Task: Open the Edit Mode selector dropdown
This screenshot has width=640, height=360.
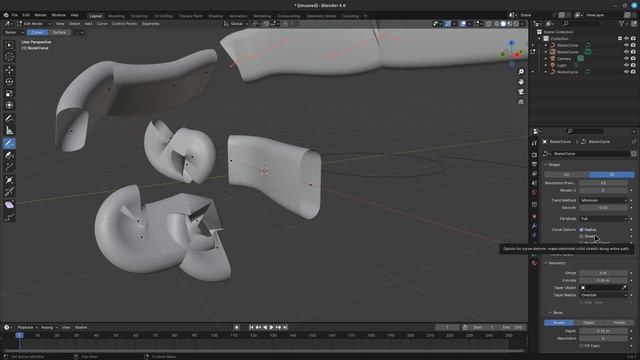Action: pos(35,24)
